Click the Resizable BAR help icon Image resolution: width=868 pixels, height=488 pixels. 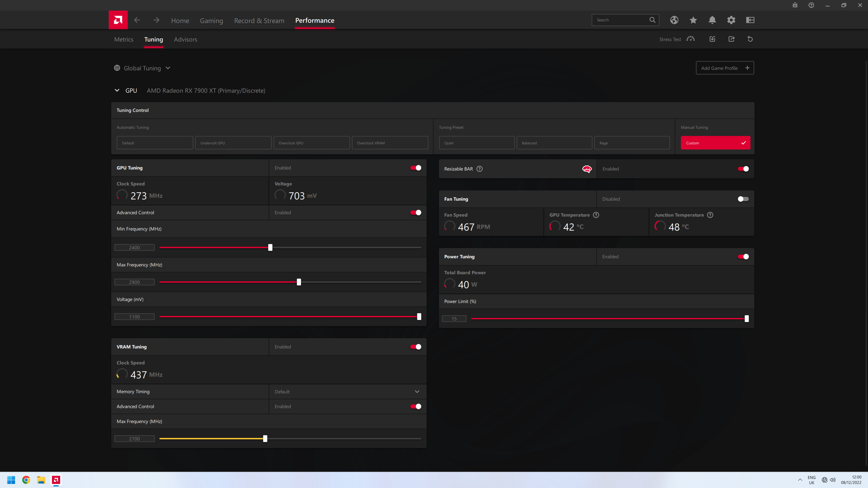click(479, 169)
